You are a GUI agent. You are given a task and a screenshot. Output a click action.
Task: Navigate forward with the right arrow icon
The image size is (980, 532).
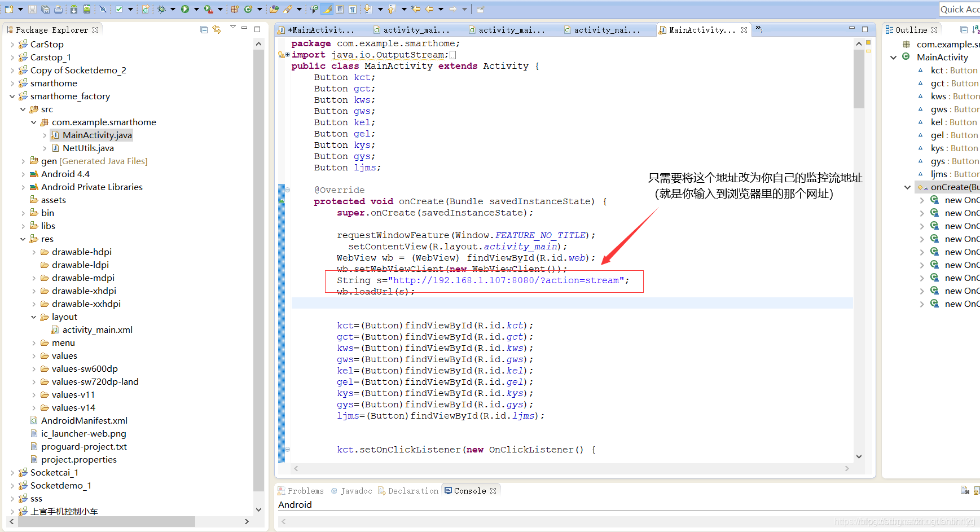[452, 9]
